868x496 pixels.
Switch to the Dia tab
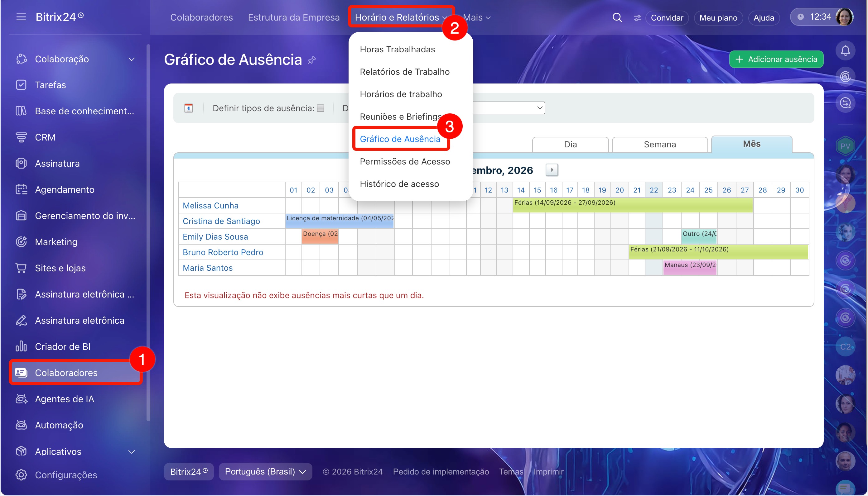570,145
